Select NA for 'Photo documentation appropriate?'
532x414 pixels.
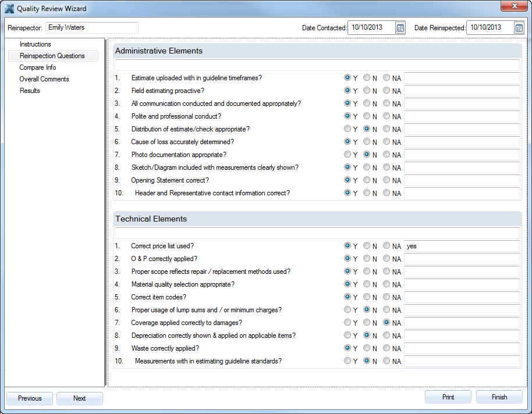386,155
